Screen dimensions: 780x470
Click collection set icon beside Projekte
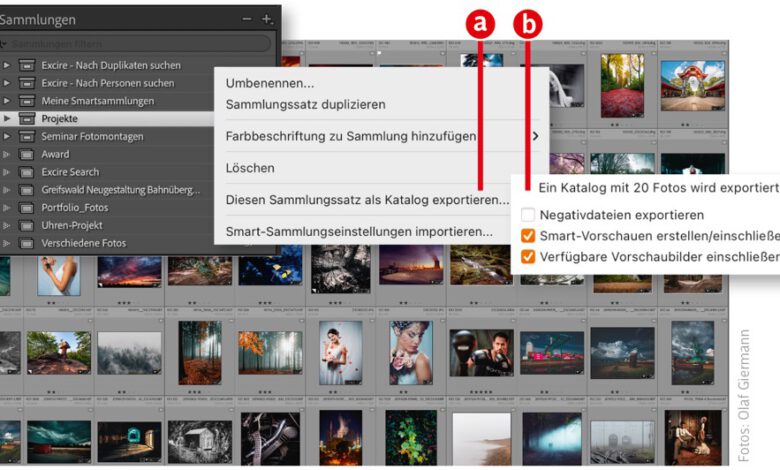click(27, 118)
